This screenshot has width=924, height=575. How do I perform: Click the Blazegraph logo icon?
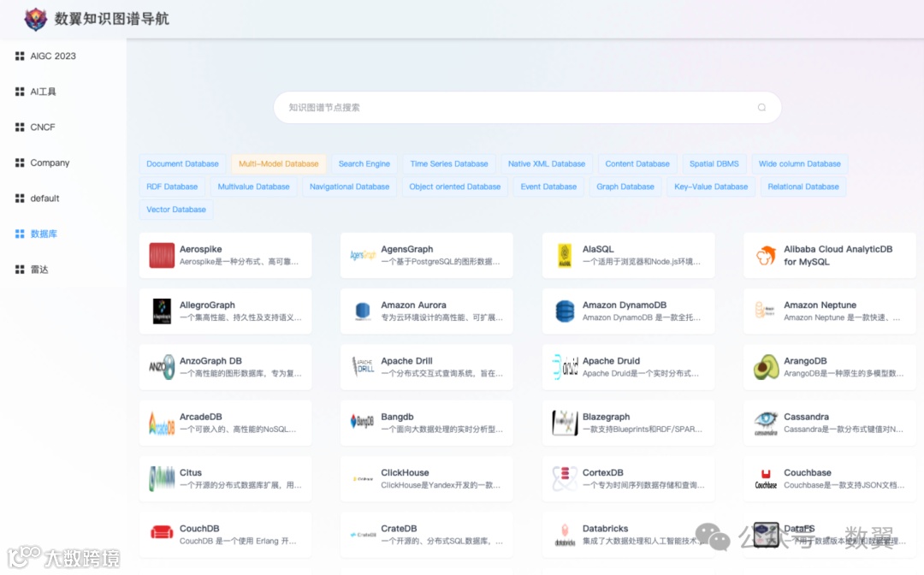[x=565, y=423]
